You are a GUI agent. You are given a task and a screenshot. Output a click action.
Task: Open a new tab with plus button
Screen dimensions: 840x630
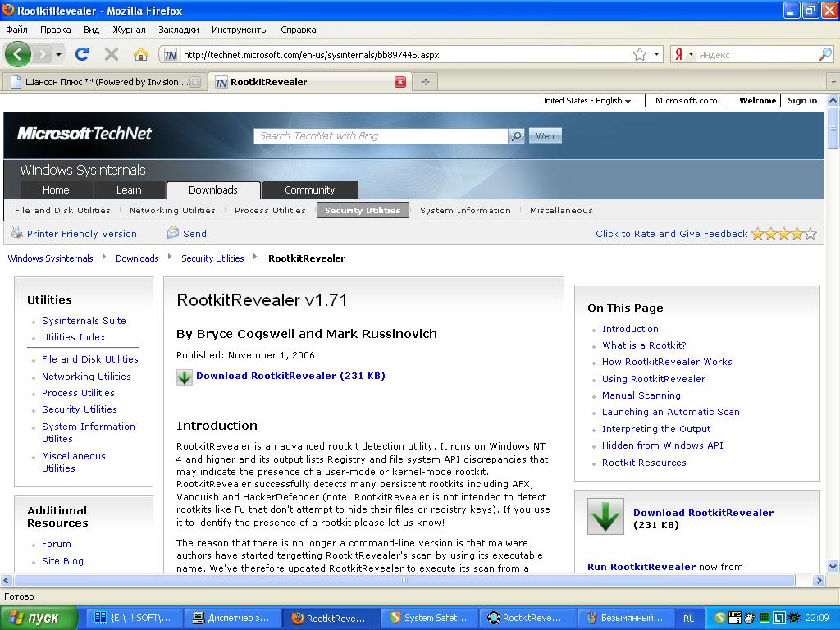coord(425,82)
